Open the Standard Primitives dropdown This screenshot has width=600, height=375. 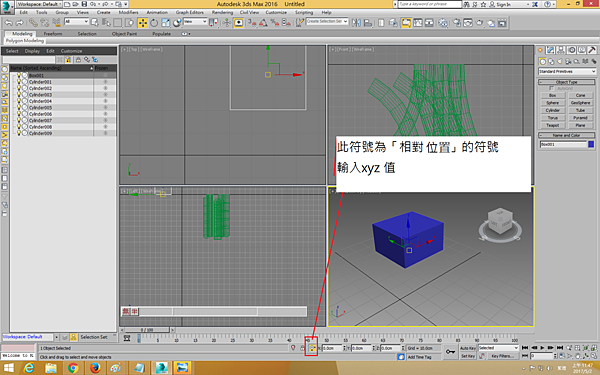point(567,72)
